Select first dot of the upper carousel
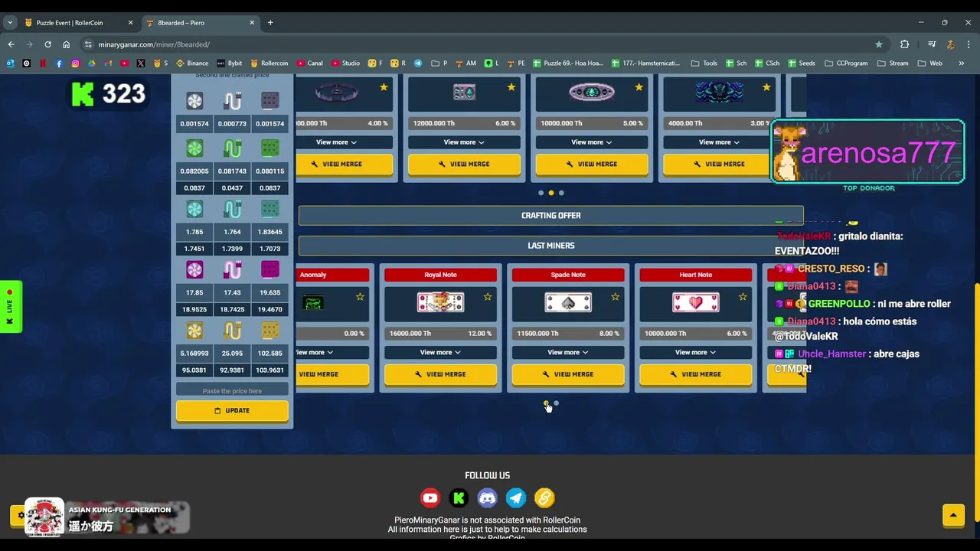Screen dimensions: 980x551 (541, 193)
